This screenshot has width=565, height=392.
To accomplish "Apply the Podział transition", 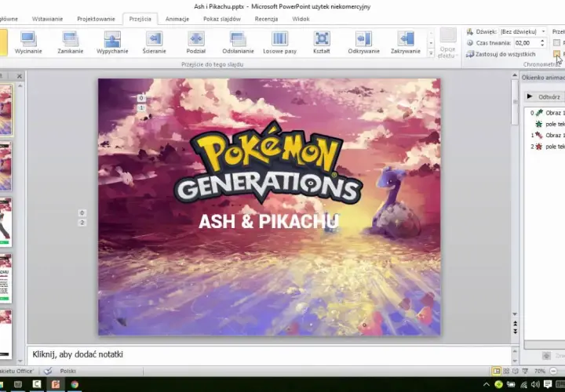I will [x=196, y=42].
